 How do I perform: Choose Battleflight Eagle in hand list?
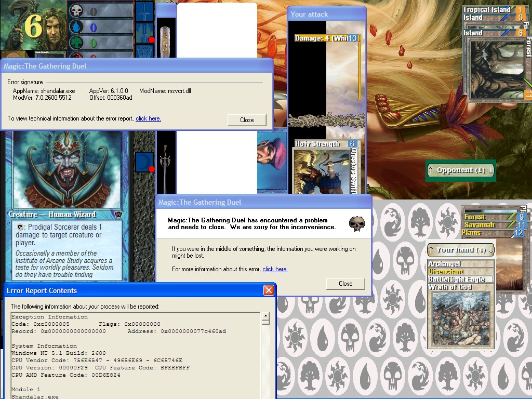[x=457, y=280]
